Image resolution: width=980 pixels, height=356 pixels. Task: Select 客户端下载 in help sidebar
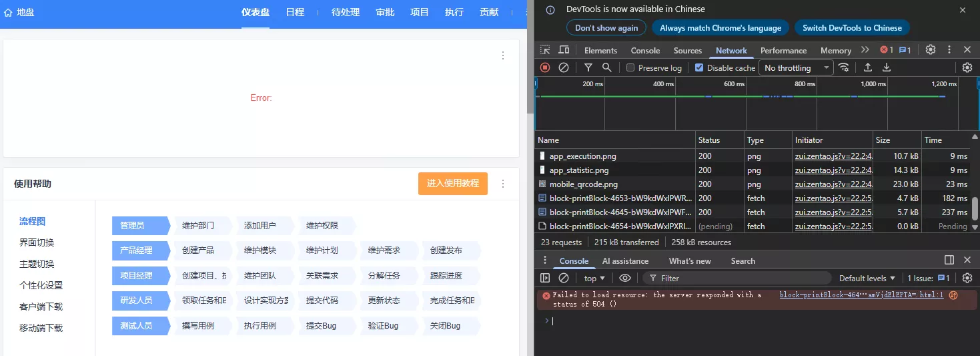point(41,307)
